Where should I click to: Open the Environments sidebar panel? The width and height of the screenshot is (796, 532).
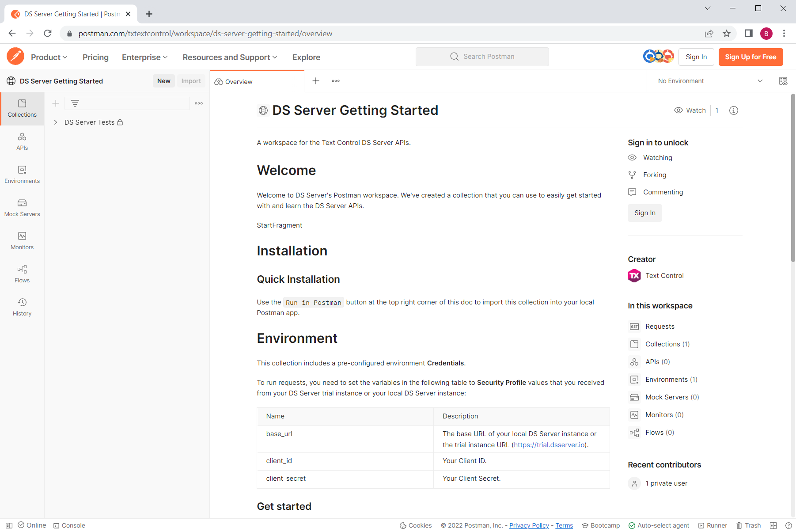point(22,175)
